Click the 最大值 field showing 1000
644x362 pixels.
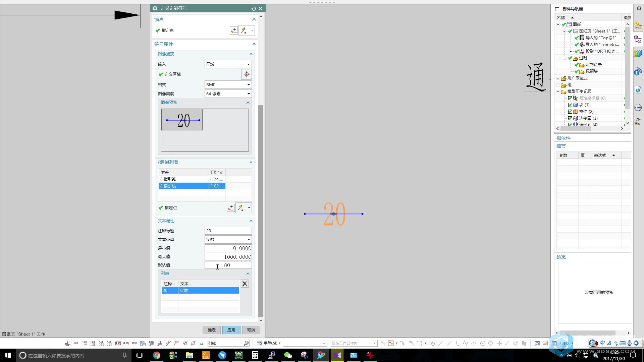point(228,257)
